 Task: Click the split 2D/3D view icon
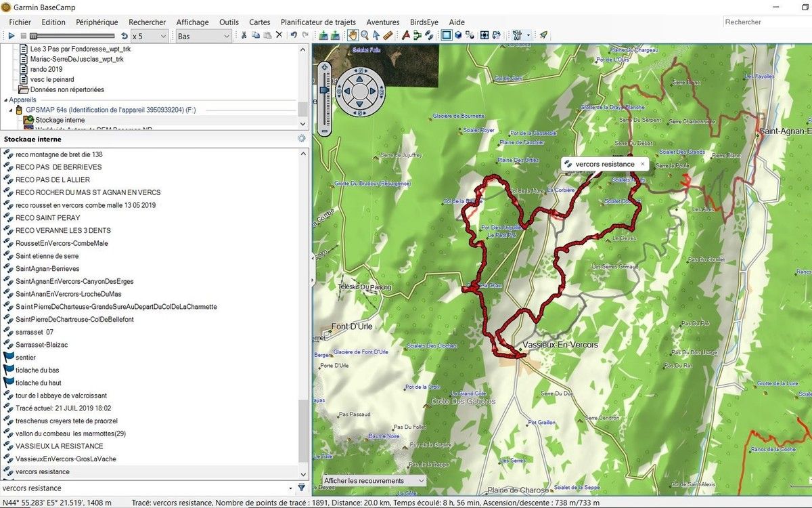tap(470, 35)
